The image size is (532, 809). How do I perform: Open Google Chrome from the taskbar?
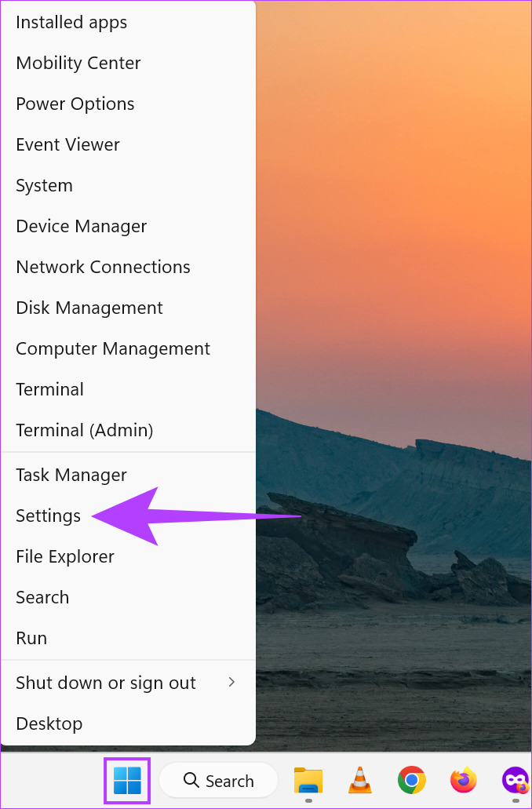tap(411, 780)
